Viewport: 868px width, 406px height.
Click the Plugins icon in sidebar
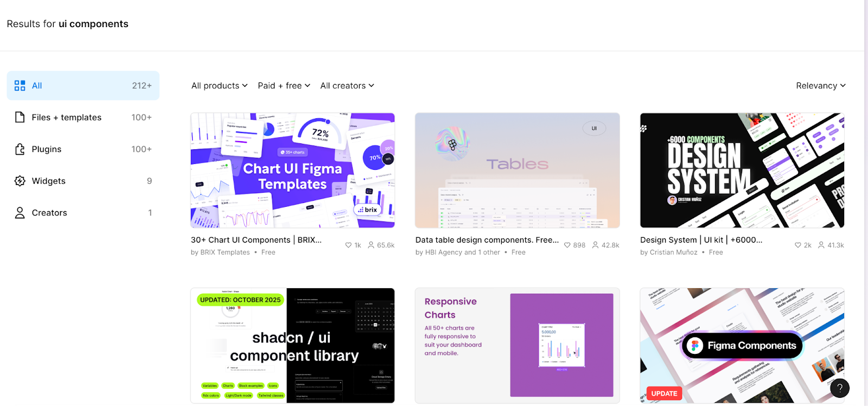20,149
